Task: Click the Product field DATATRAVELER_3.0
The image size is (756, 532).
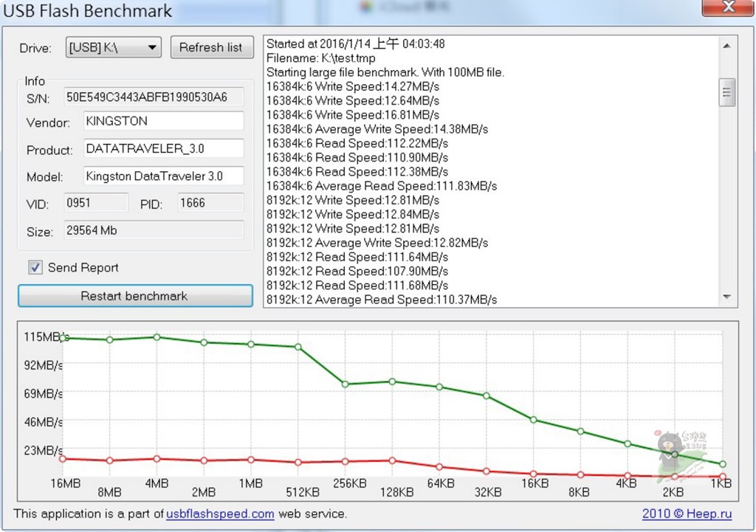Action: (x=163, y=148)
